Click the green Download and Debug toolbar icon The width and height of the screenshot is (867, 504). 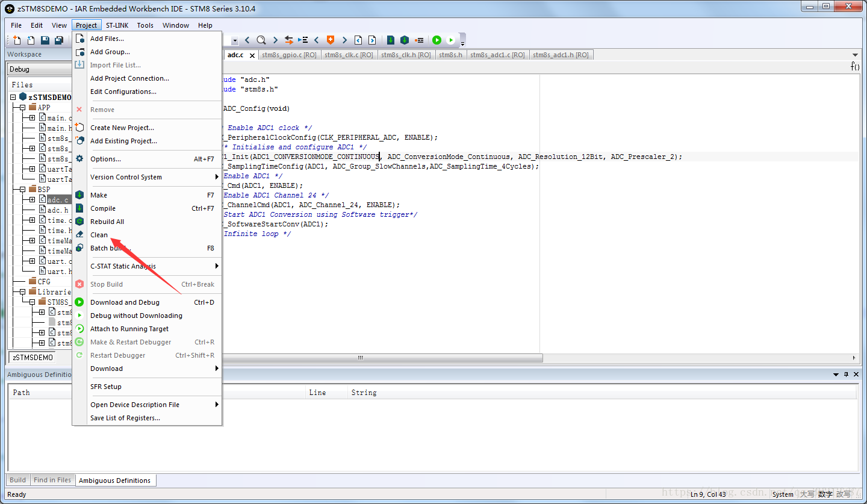tap(437, 40)
